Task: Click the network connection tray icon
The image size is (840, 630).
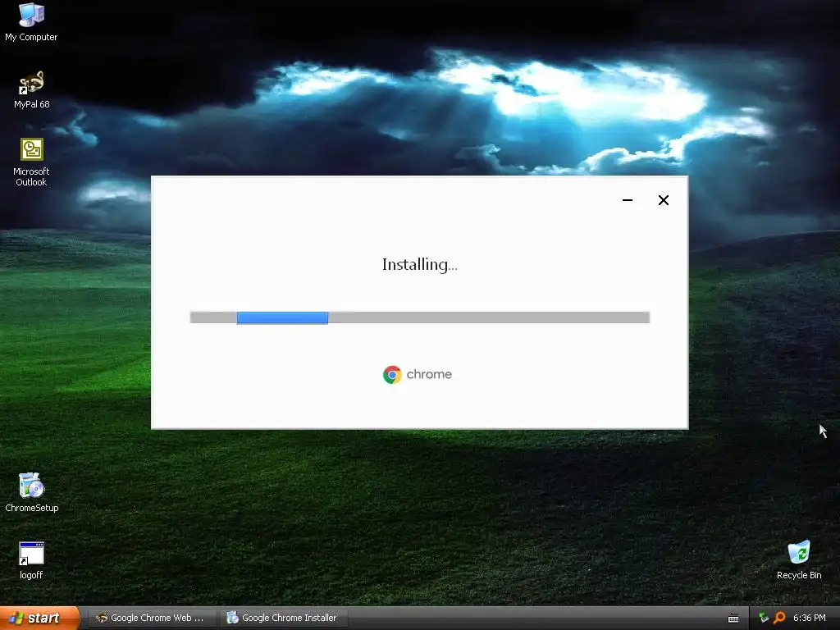Action: 764,618
